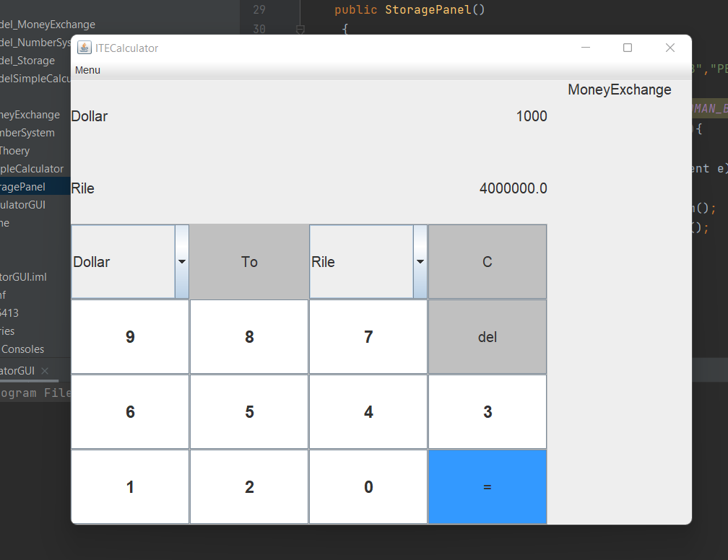This screenshot has width=728, height=560.
Task: Select del_MoneyExchange in the IDE project tree
Action: (48, 25)
